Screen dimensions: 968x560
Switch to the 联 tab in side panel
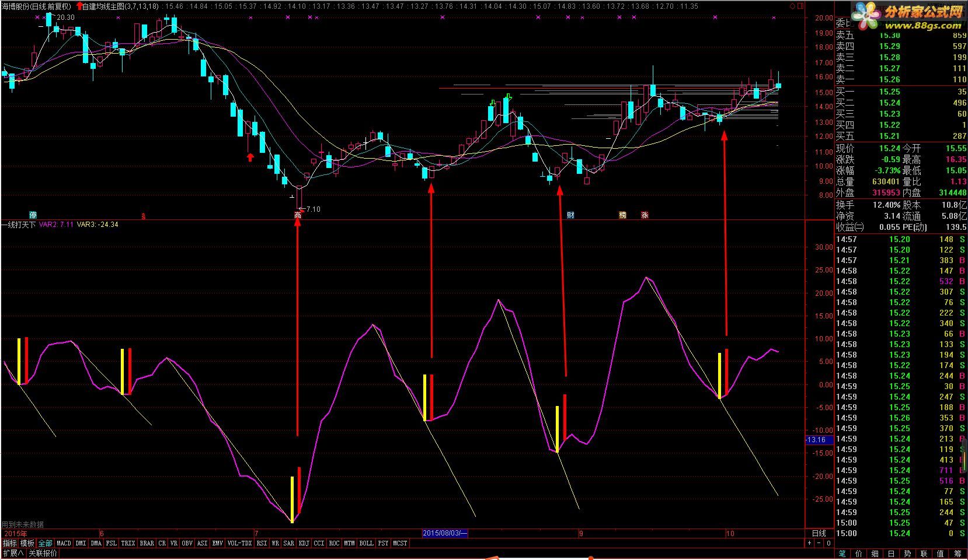(924, 554)
